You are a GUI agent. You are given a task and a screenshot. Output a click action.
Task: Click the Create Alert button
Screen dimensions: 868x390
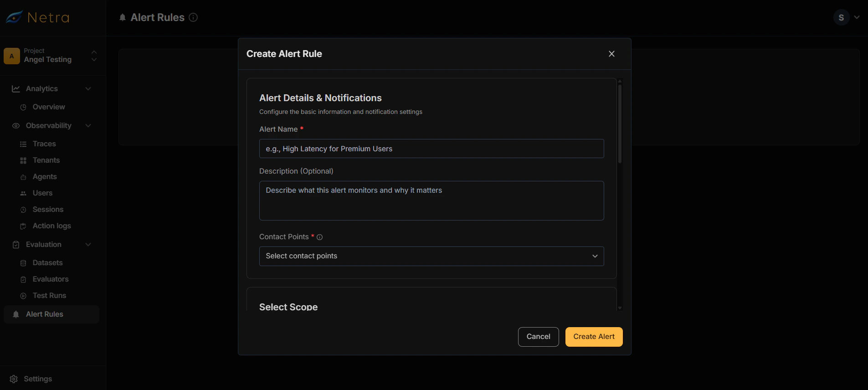(594, 337)
